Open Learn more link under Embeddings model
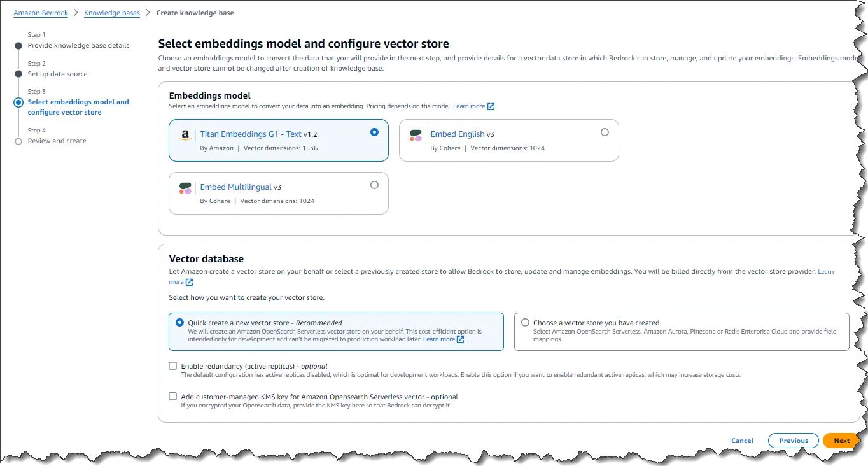868x466 pixels. pos(469,106)
